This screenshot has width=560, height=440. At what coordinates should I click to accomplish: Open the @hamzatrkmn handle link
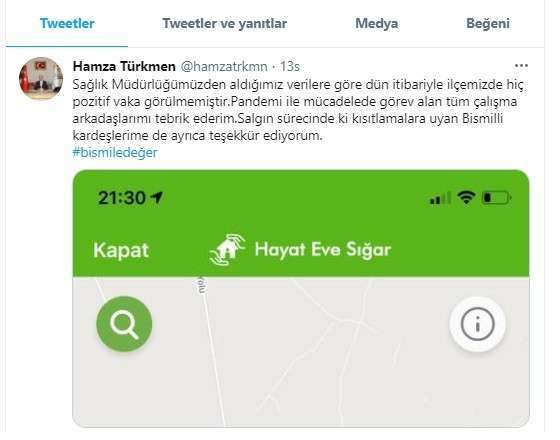tap(224, 66)
